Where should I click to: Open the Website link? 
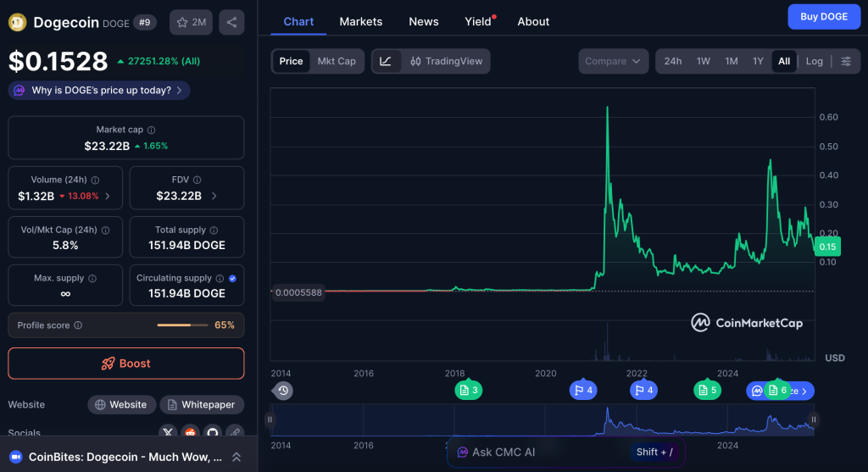pos(121,404)
